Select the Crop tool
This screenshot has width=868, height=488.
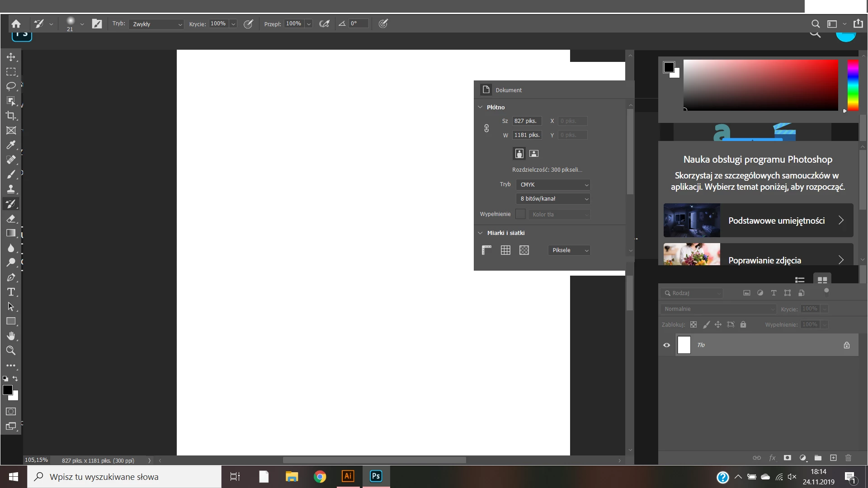[11, 116]
